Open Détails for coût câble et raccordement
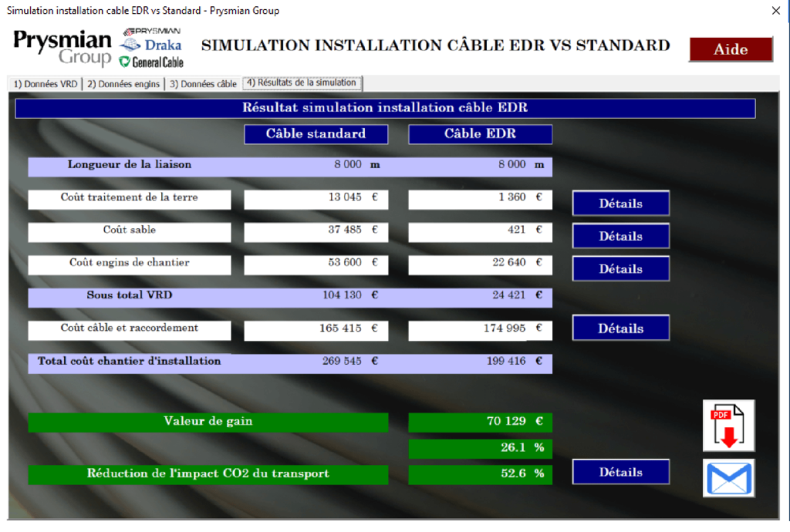 point(620,328)
